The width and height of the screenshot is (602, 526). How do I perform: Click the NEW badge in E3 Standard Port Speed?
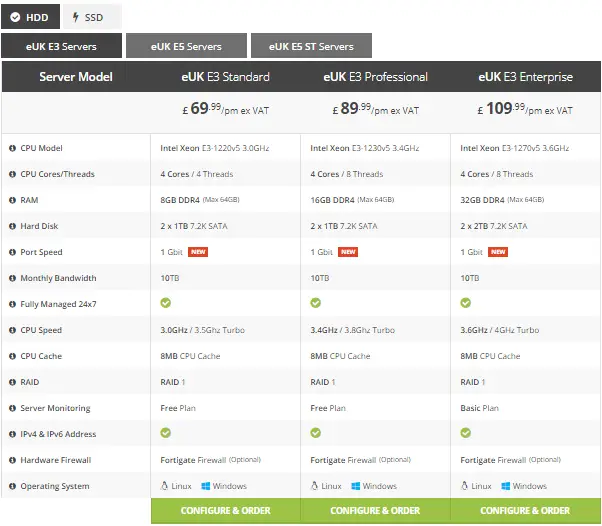click(198, 252)
